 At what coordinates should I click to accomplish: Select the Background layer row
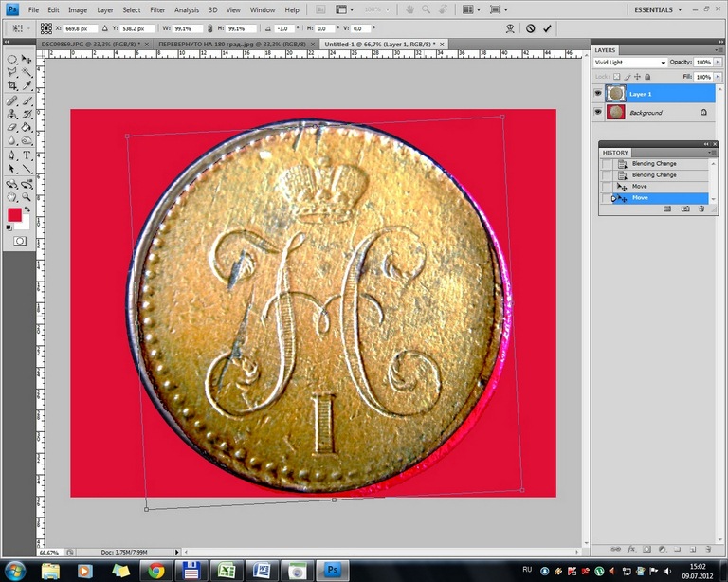pos(654,112)
